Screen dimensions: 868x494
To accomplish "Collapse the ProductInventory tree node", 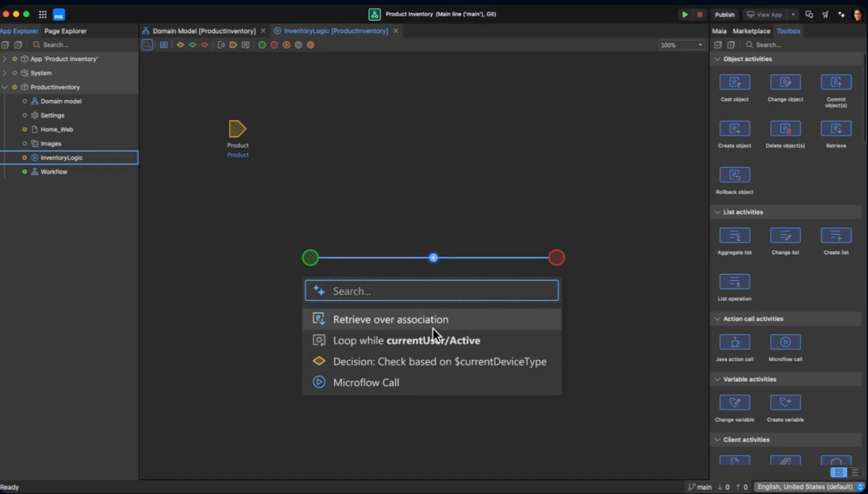I will [5, 87].
